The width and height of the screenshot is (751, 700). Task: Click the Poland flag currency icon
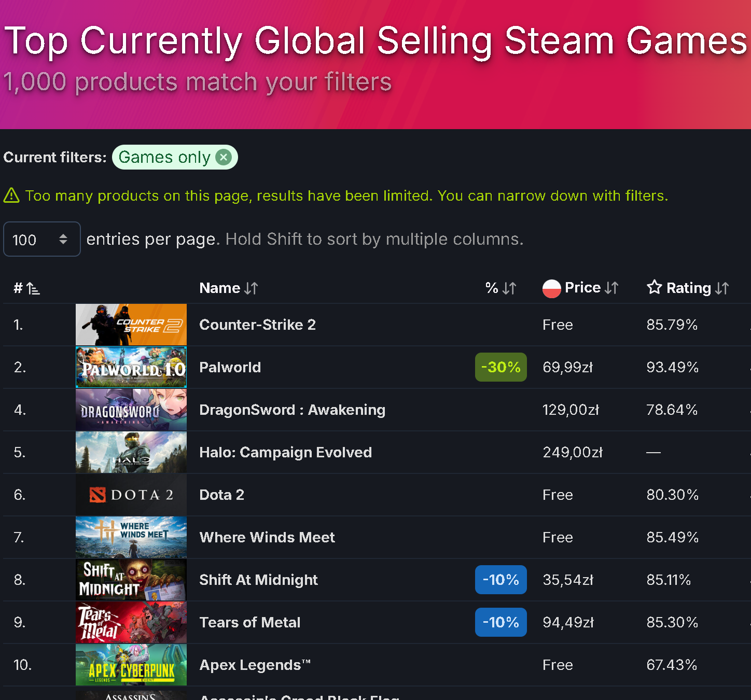552,288
